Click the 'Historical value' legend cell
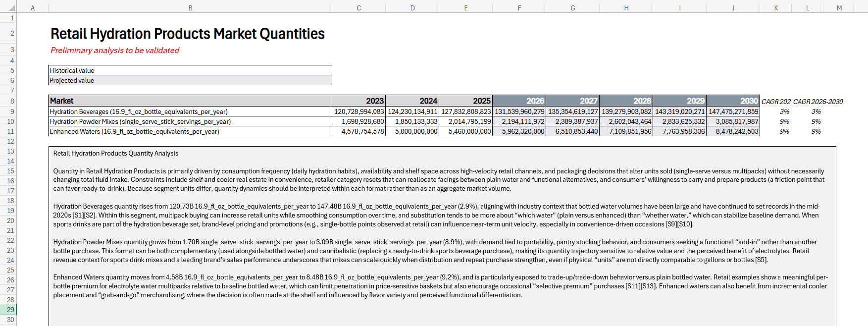Image resolution: width=868 pixels, height=326 pixels. 190,70
